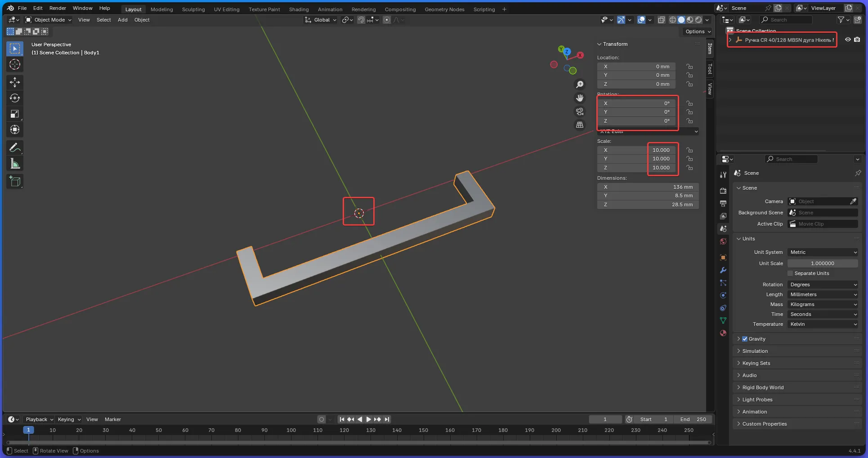The image size is (868, 458).
Task: Select the Cursor tool in toolbar
Action: coord(15,64)
